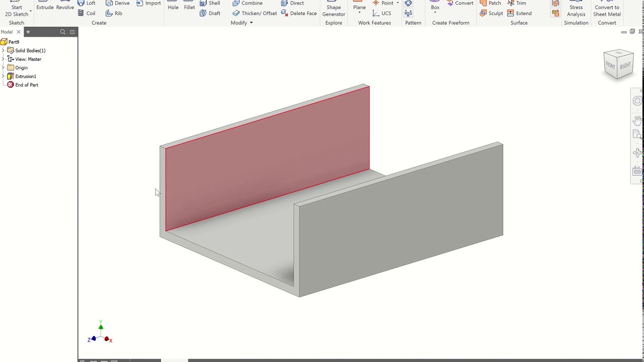This screenshot has height=362, width=644.
Task: Select the highlighted red inner face
Action: click(267, 159)
